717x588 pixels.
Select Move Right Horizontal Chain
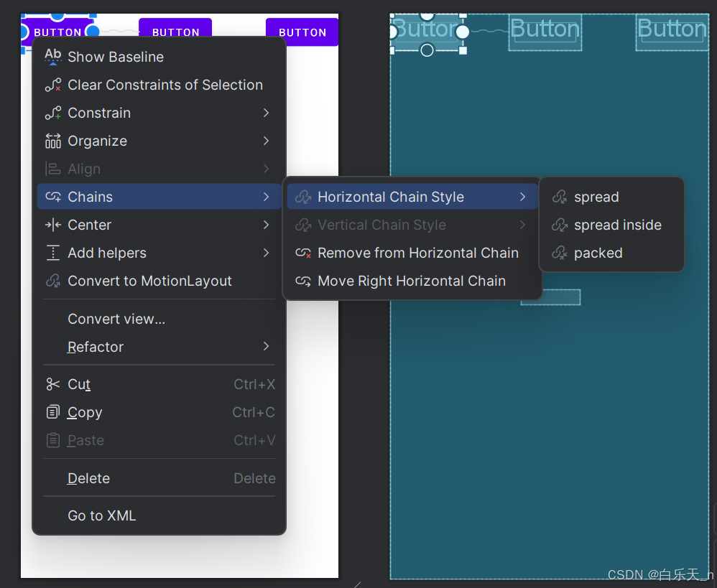[412, 281]
